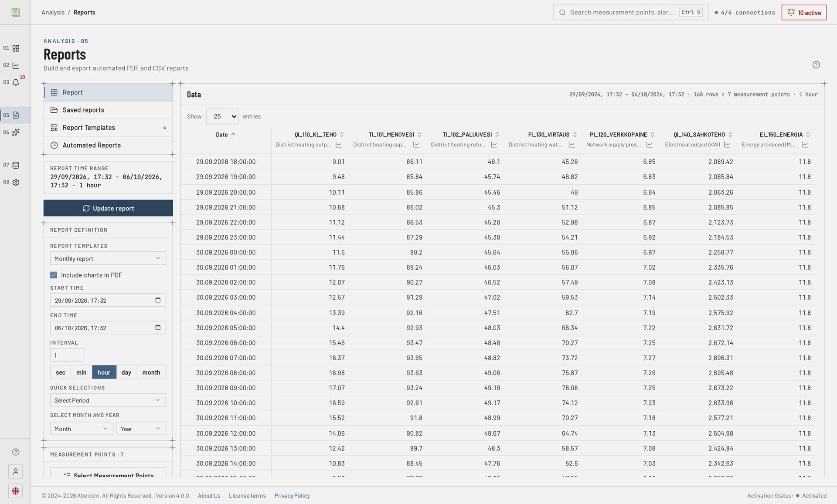Select the hour interval unit
Screen dimensions: 837x504
(104, 372)
